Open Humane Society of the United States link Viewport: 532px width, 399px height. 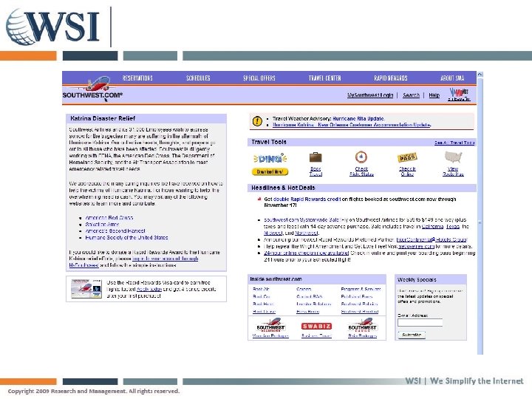tap(126, 237)
